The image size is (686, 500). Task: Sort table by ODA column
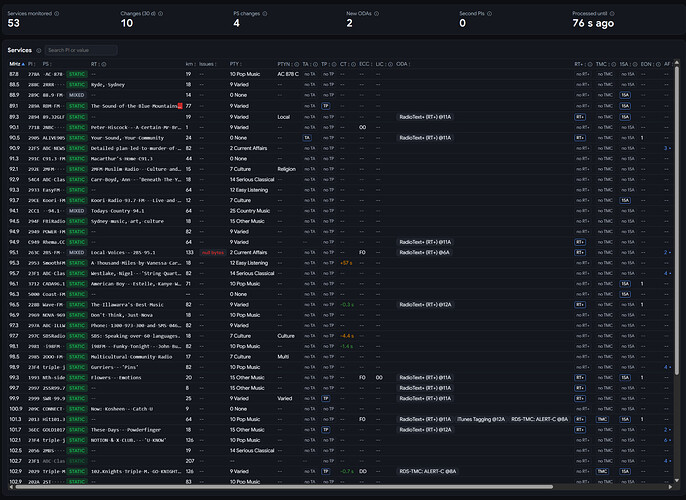[402, 64]
